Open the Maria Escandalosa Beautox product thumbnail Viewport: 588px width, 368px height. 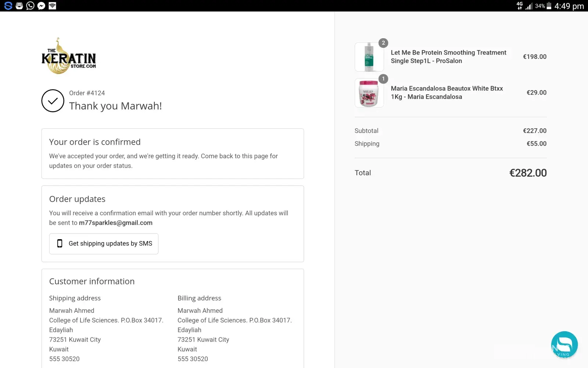point(369,93)
